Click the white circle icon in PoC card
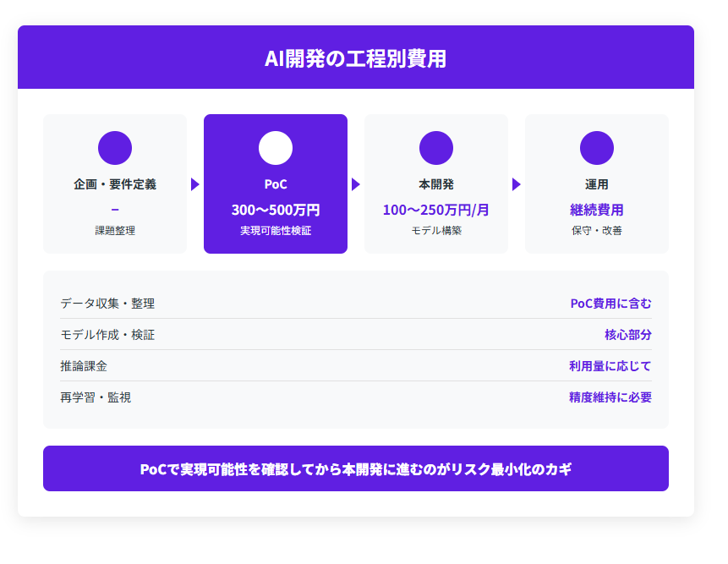 point(276,148)
